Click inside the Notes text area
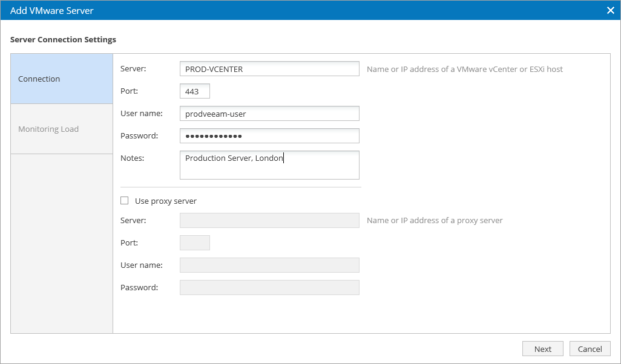This screenshot has width=621, height=364. tap(269, 165)
